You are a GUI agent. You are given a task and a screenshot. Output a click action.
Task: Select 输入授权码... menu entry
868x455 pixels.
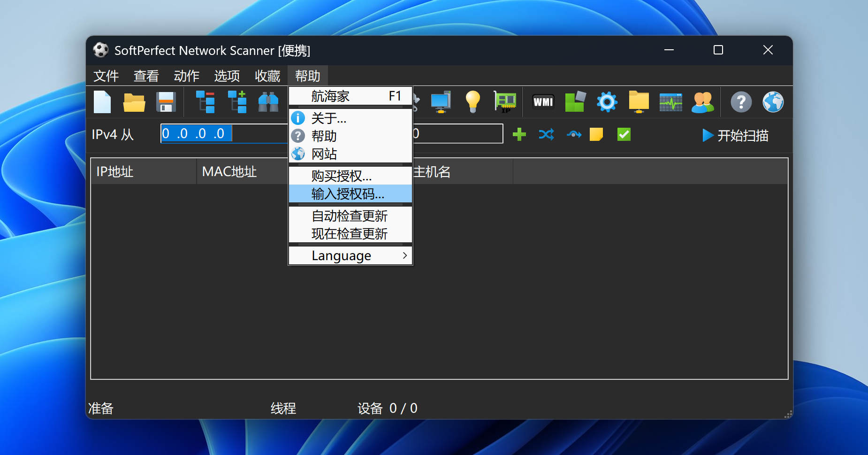[348, 194]
